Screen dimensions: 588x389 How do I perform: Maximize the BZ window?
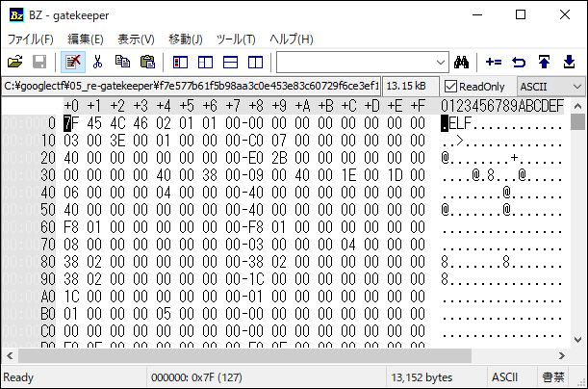521,15
